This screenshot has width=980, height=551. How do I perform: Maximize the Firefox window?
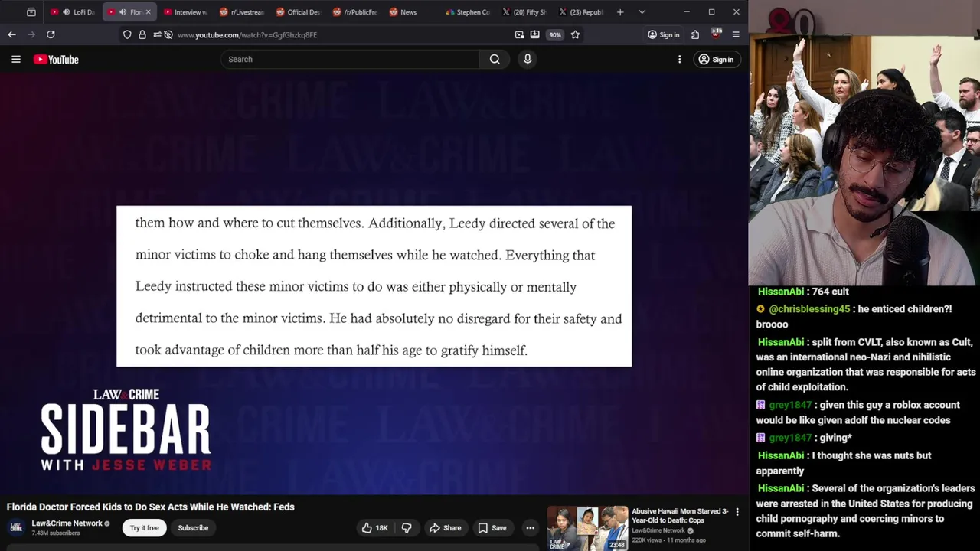[711, 12]
